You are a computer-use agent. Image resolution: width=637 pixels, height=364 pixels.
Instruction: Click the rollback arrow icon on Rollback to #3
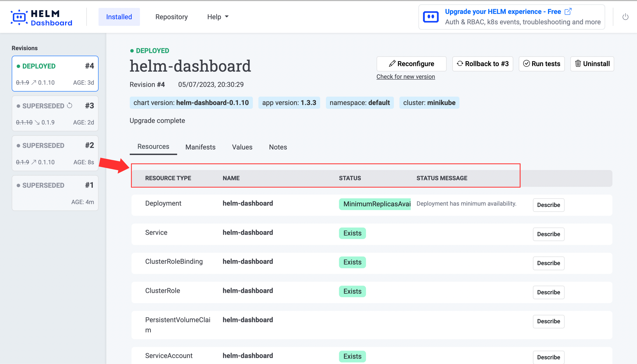tap(460, 63)
